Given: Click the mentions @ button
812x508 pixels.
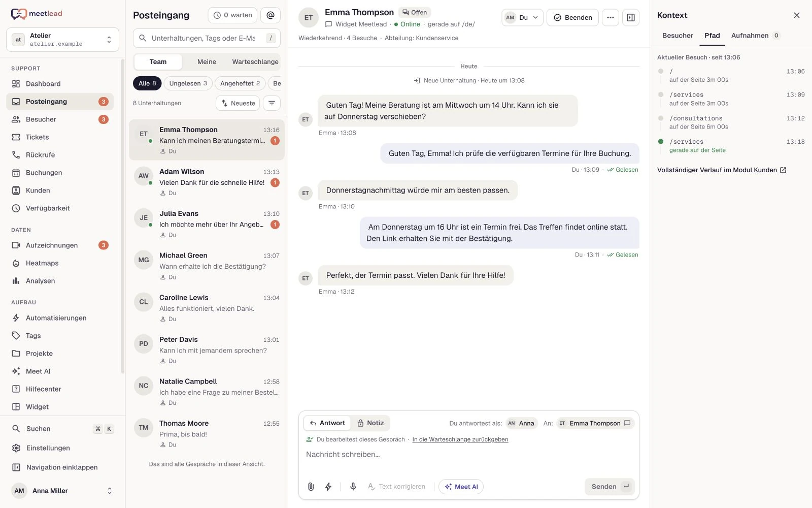Looking at the screenshot, I should click(270, 15).
